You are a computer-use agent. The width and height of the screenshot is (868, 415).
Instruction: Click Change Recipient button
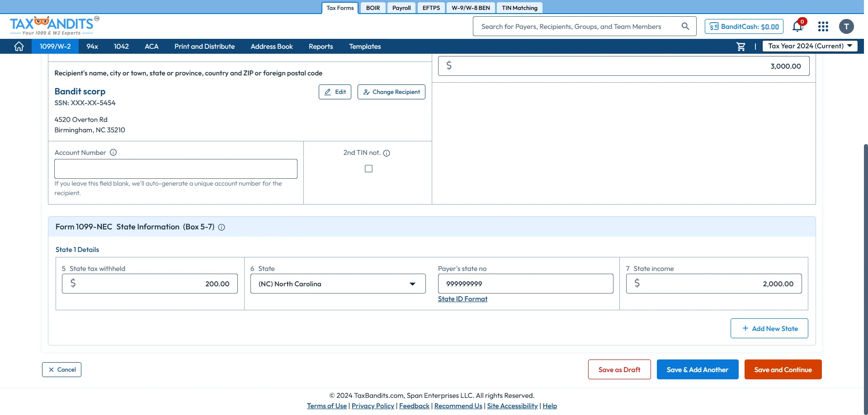click(392, 92)
